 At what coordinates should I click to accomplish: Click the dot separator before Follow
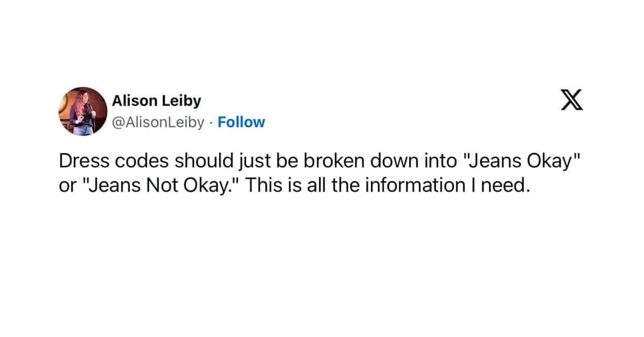(x=211, y=122)
